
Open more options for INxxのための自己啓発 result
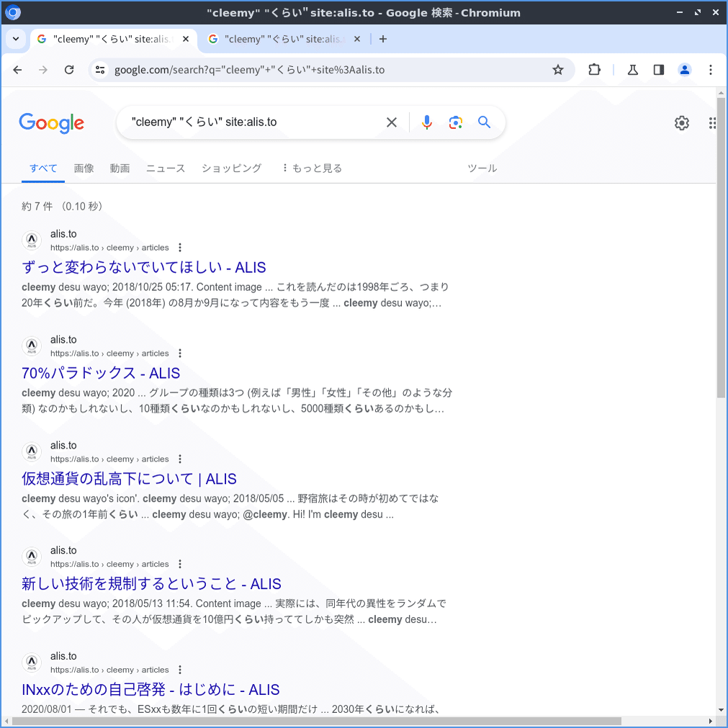(180, 670)
